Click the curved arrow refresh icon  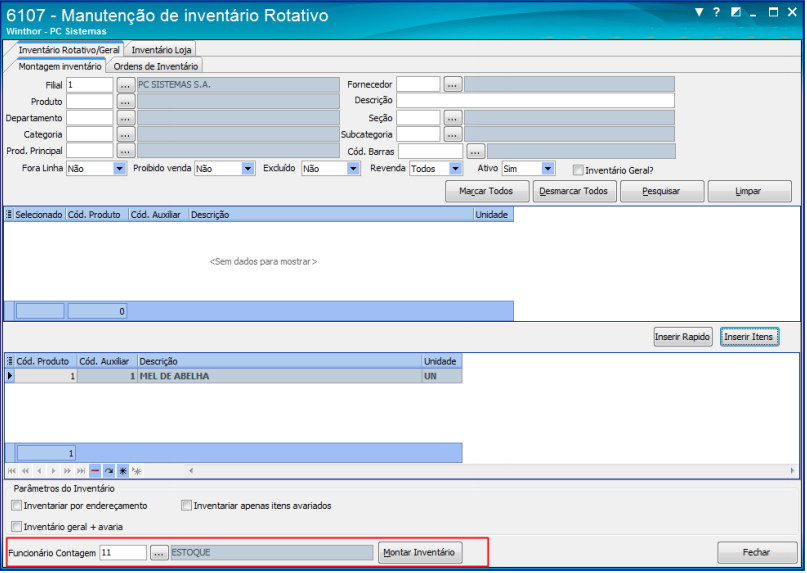(109, 471)
